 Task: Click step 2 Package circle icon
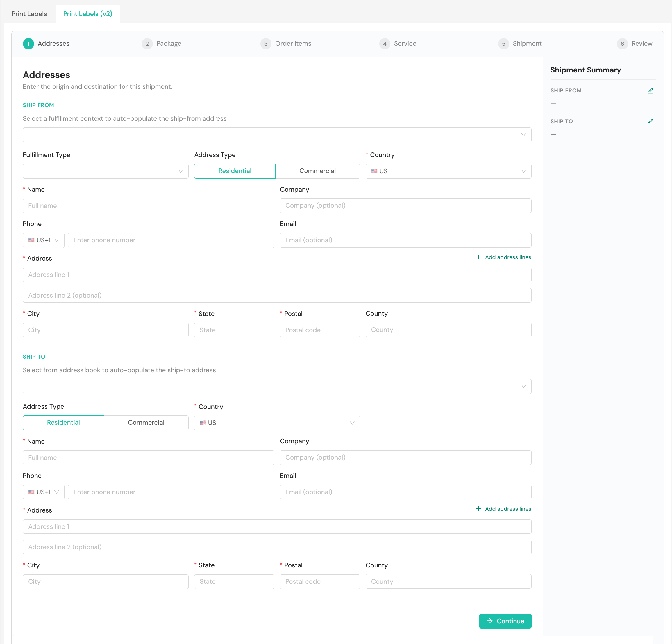point(147,44)
